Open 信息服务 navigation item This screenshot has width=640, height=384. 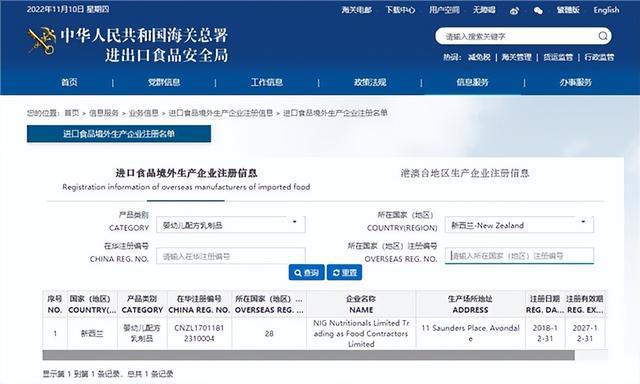472,82
